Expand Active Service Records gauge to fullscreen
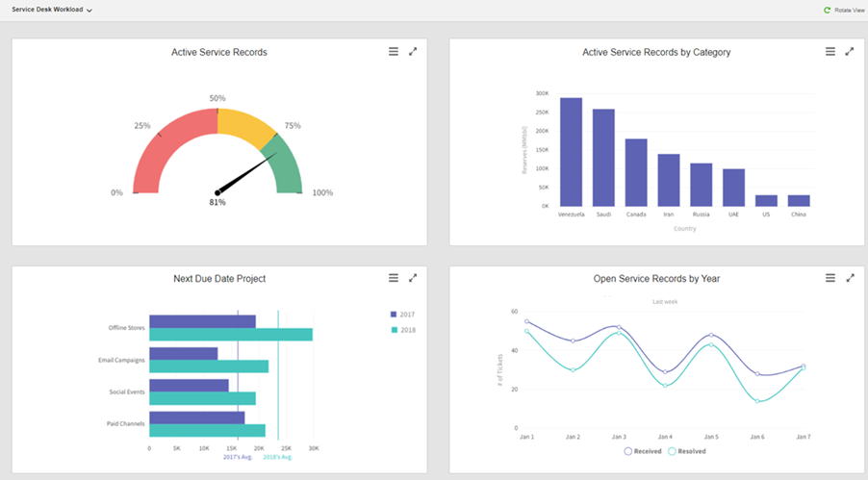 click(413, 52)
